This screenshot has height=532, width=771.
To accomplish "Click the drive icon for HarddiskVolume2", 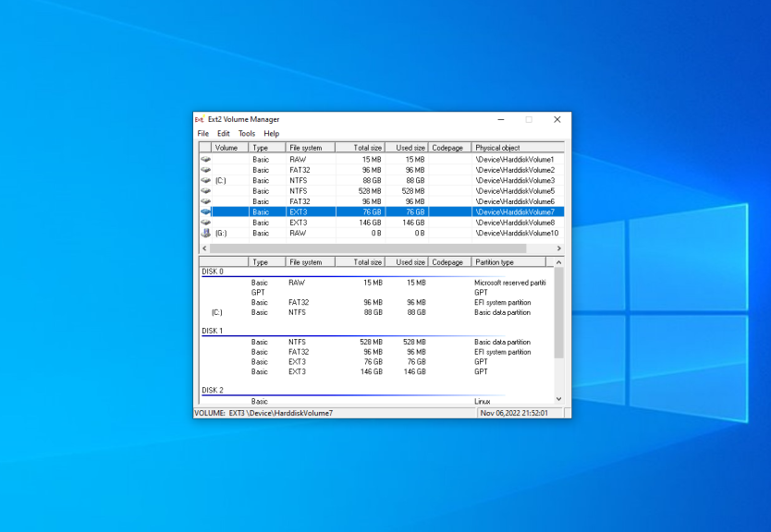I will pyautogui.click(x=205, y=171).
